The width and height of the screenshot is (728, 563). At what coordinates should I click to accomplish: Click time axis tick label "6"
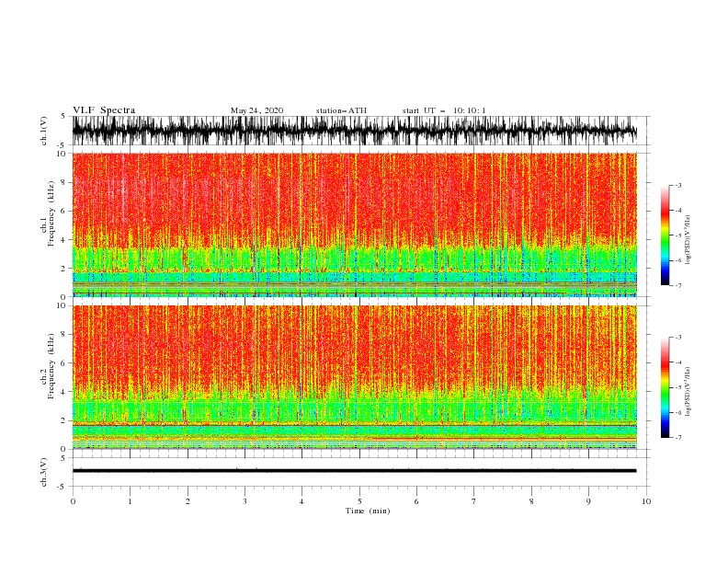click(416, 501)
